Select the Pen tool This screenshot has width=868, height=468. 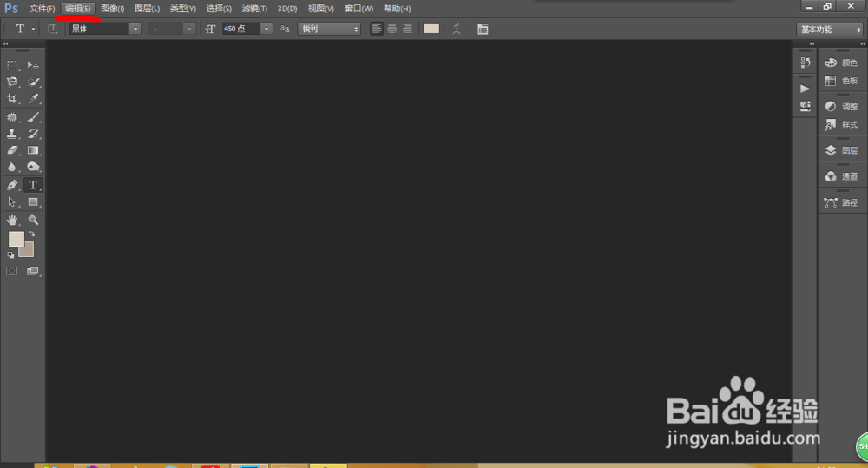point(11,185)
